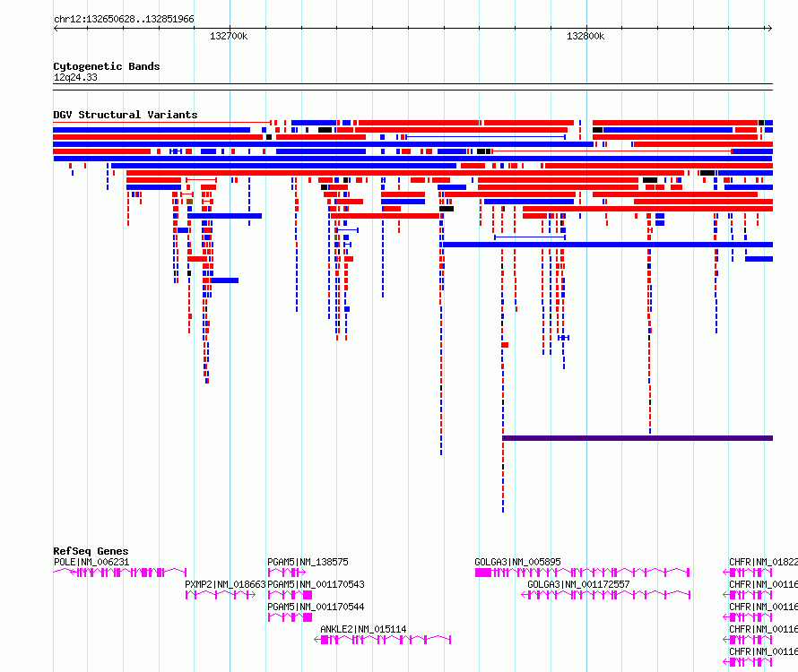Open the GOLGA3|NM_005895 gene label
This screenshot has width=798, height=672.
517,562
